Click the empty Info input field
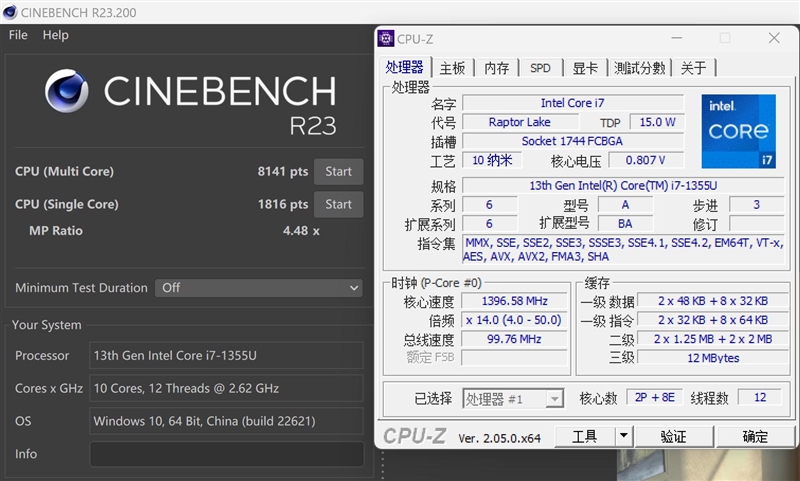The width and height of the screenshot is (800, 481). click(x=226, y=453)
